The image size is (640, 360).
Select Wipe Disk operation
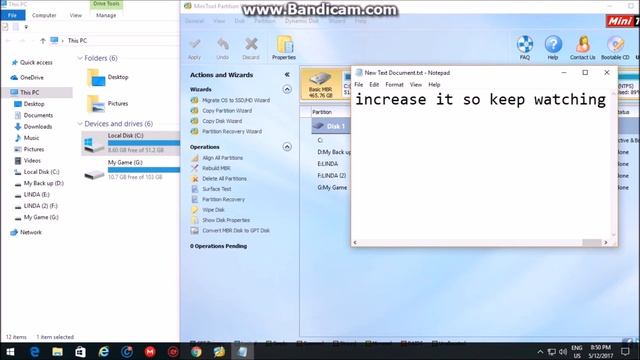(x=208, y=209)
